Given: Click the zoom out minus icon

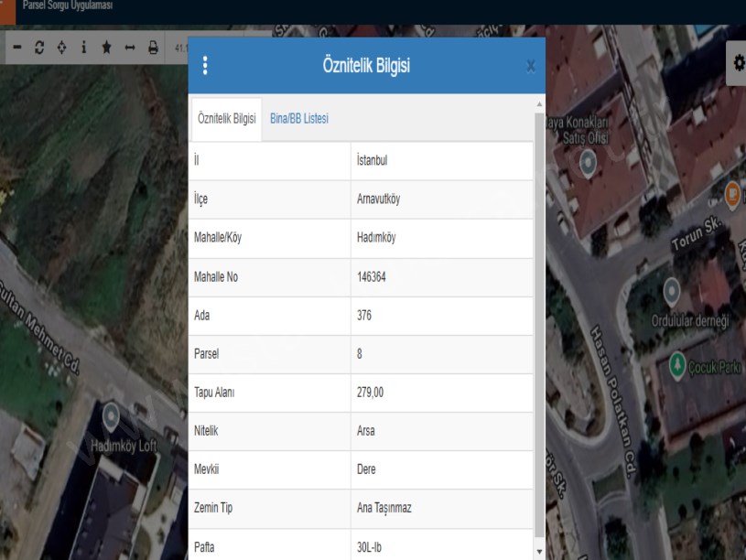Looking at the screenshot, I should [x=18, y=48].
